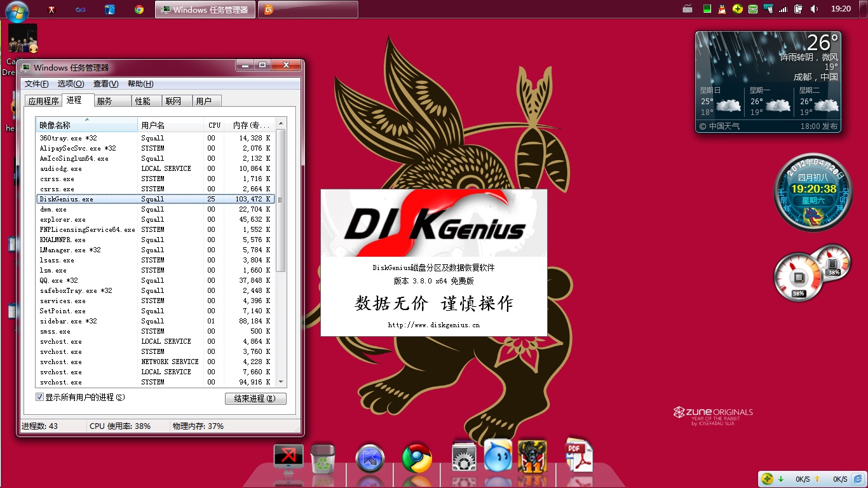This screenshot has height=488, width=868.
Task: Open the green briefcase tray icon
Action: click(752, 9)
